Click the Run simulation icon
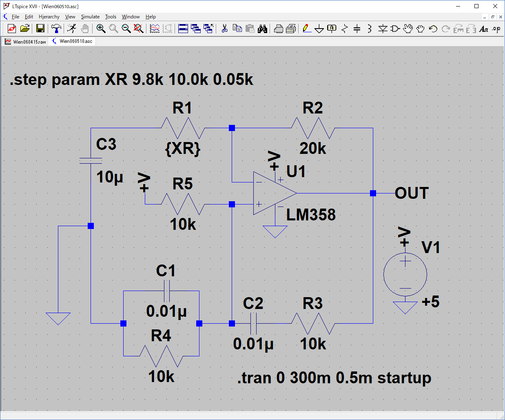Viewport: 505px width, 420px height. 72,29
